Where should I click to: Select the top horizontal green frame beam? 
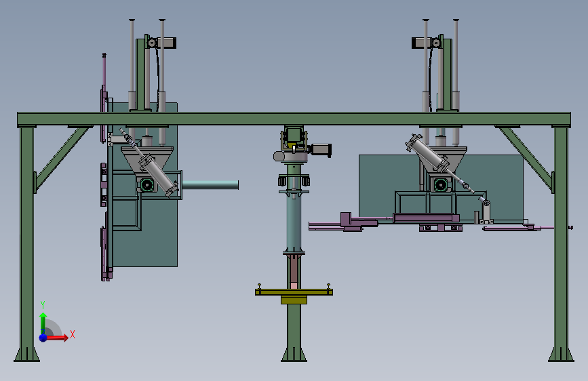pos(294,119)
